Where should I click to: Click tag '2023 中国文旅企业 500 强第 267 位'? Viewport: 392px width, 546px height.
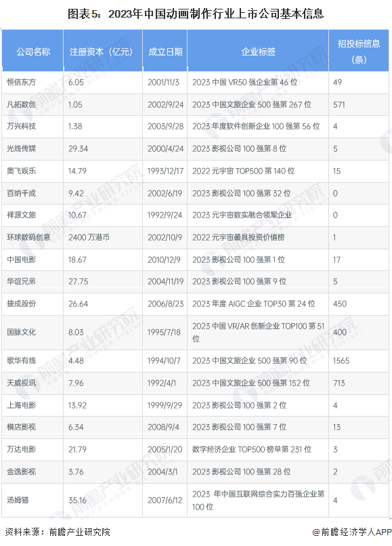click(x=252, y=104)
